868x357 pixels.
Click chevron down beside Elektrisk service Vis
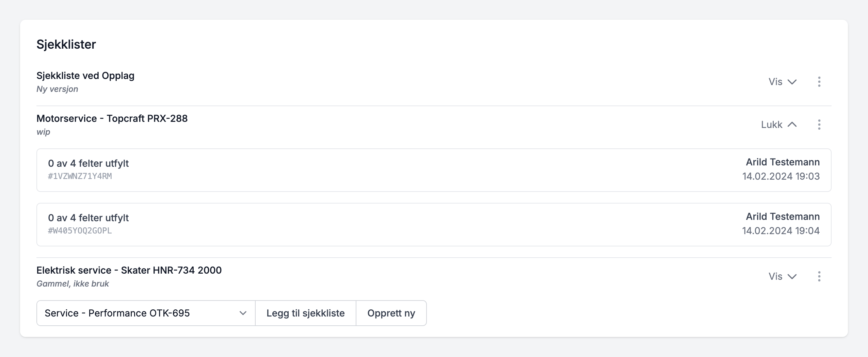pos(792,277)
